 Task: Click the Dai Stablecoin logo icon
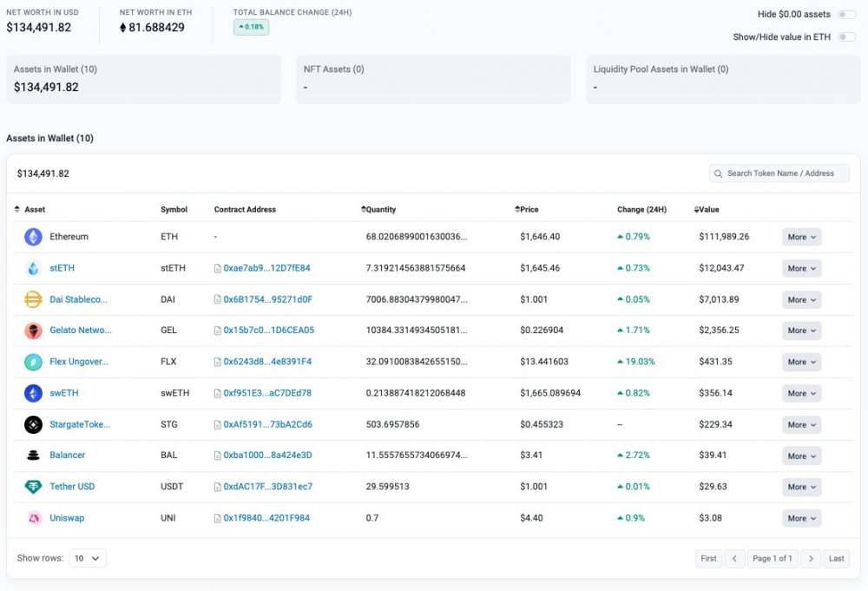pyautogui.click(x=33, y=299)
